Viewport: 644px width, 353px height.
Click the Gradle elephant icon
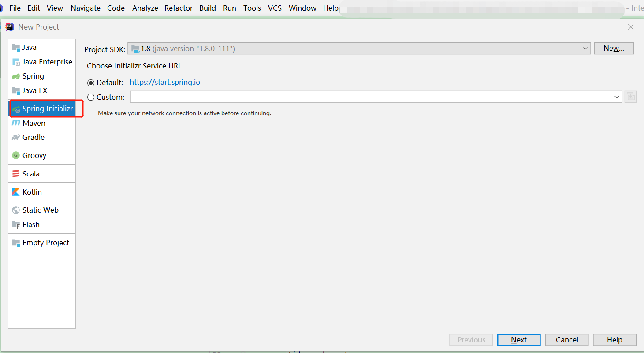pyautogui.click(x=16, y=137)
